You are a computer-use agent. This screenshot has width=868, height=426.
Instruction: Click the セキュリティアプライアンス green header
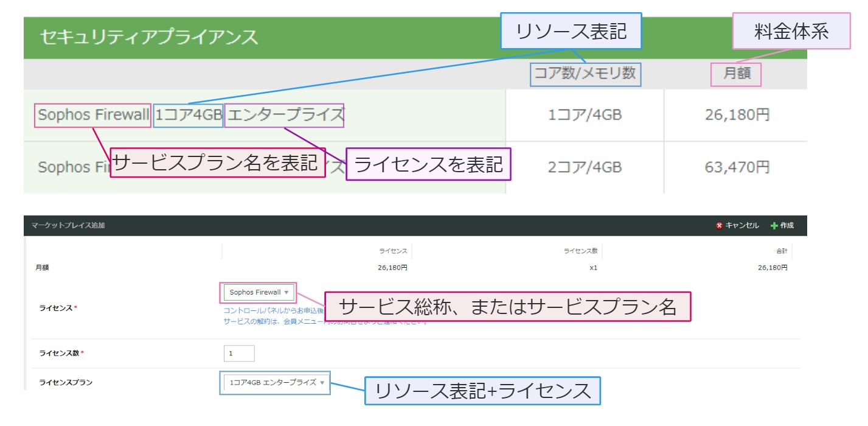(x=149, y=37)
